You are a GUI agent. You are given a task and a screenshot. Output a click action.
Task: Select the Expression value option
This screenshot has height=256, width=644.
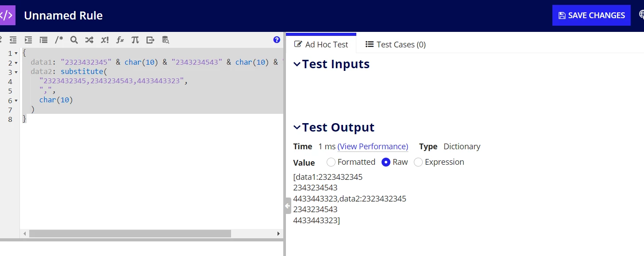coord(418,162)
